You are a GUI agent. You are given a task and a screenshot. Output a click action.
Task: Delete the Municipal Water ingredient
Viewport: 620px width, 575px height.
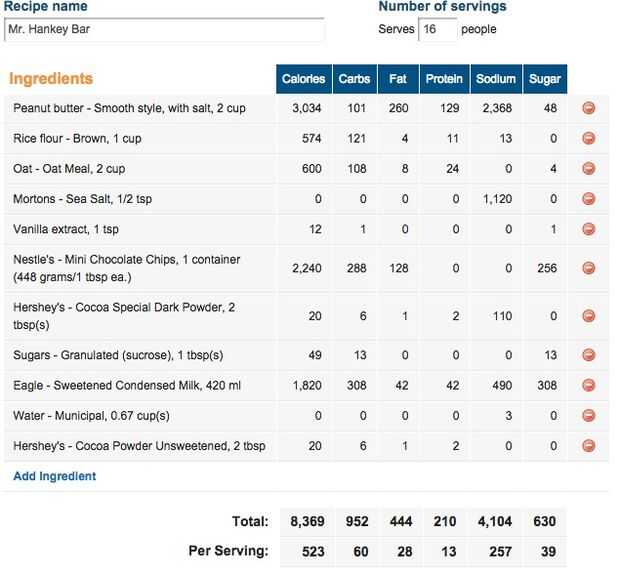click(x=588, y=416)
